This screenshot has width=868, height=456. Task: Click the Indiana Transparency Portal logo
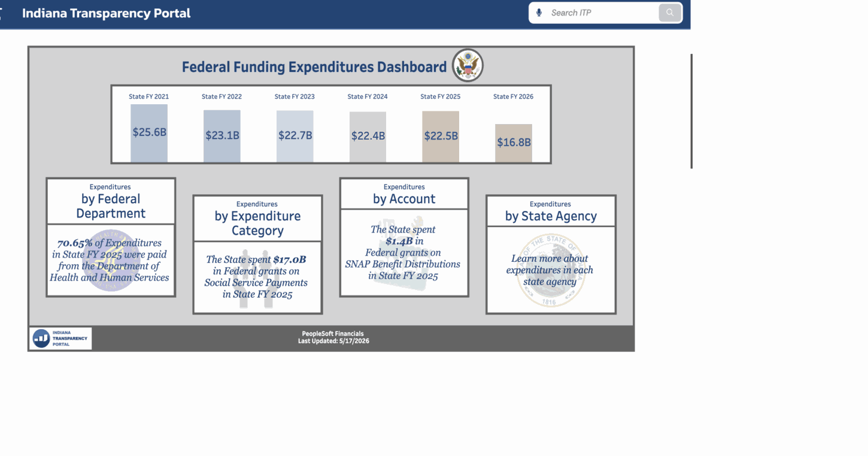60,339
